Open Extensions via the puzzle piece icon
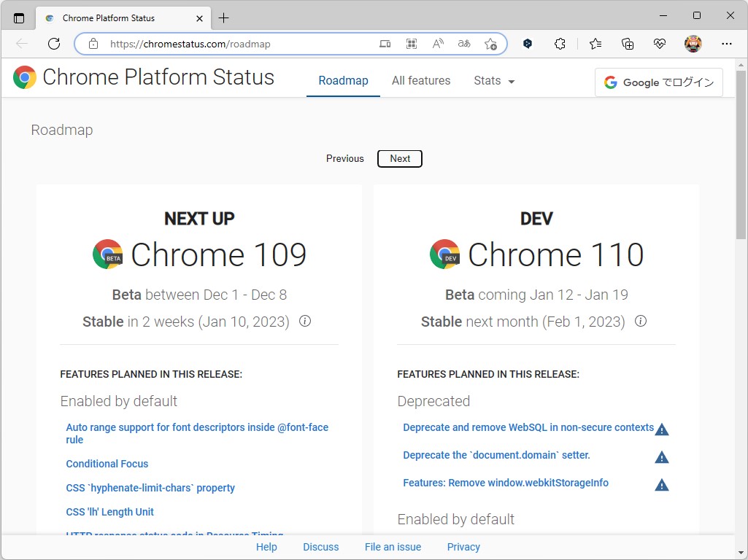 560,44
